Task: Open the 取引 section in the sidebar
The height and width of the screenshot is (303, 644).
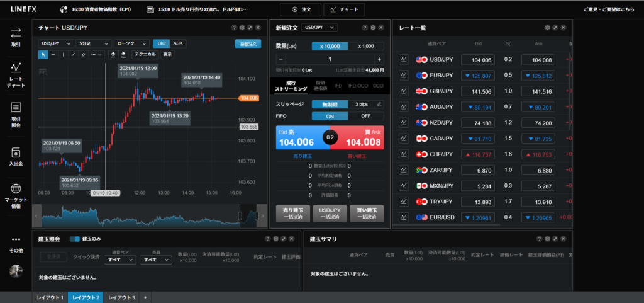Action: click(16, 37)
